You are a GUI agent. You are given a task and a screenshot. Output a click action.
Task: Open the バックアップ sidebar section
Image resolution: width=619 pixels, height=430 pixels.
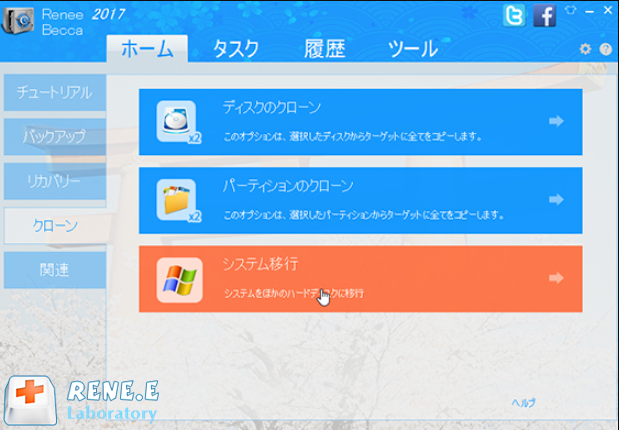click(x=55, y=137)
